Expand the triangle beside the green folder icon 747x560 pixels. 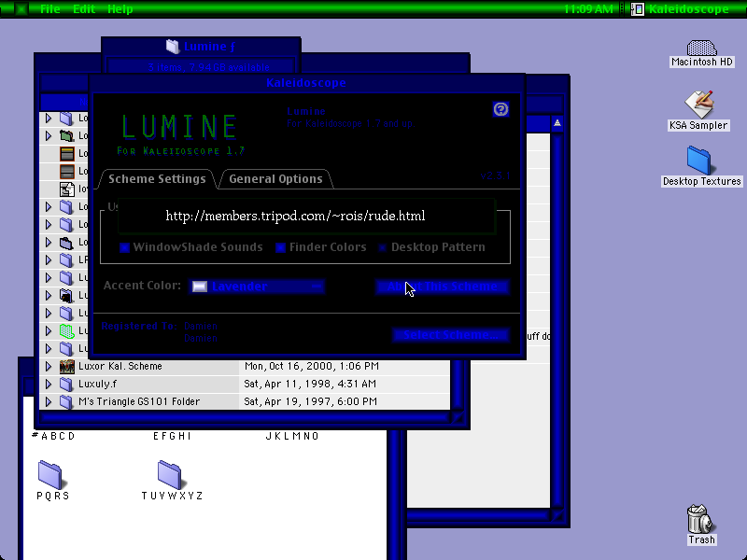click(x=49, y=135)
